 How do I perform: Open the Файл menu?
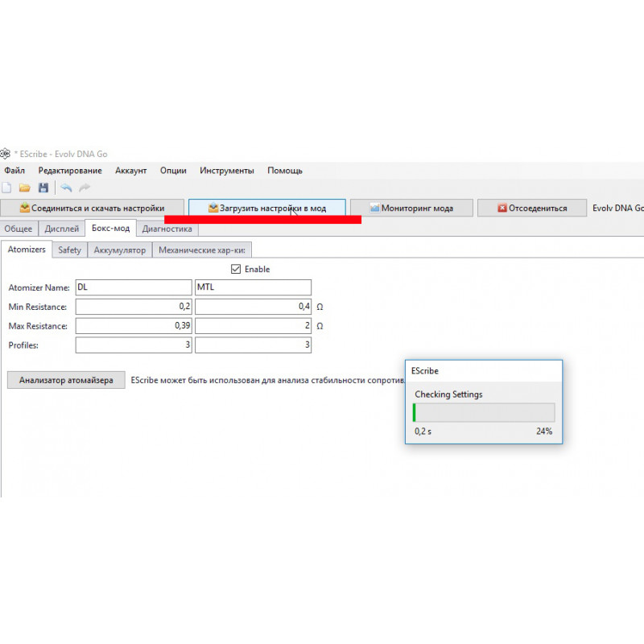click(x=14, y=171)
